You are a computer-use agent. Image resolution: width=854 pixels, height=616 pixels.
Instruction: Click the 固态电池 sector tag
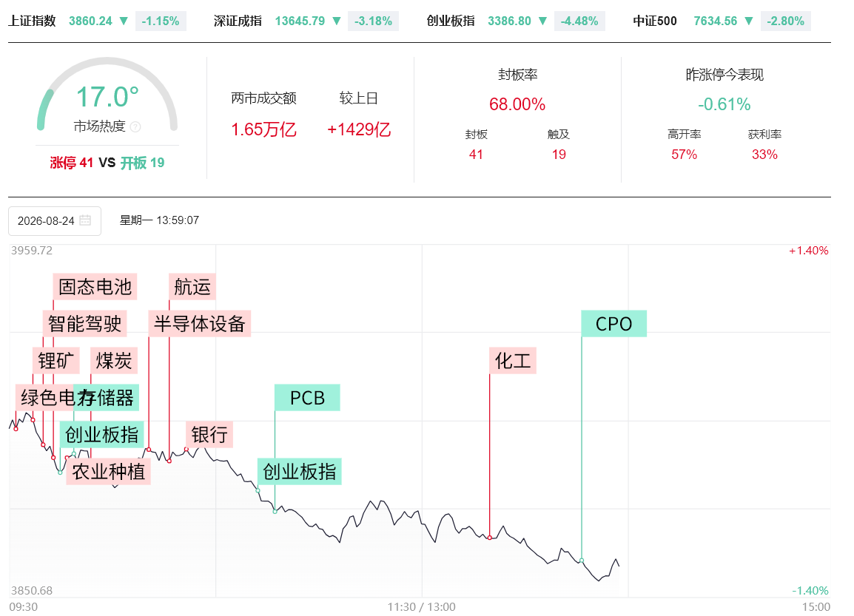coord(95,287)
